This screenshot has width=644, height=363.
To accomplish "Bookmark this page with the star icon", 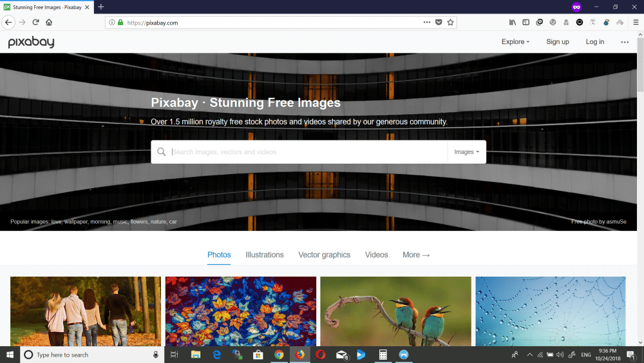I will [x=451, y=22].
